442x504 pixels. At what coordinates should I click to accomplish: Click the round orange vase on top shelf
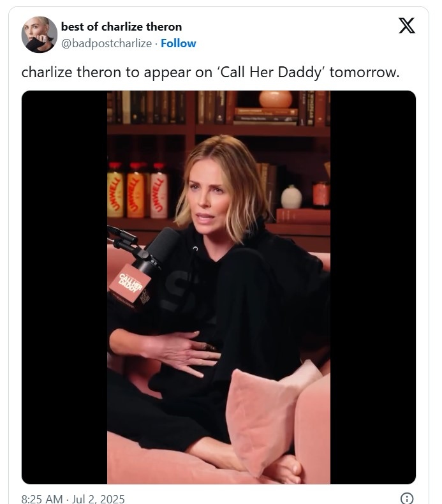click(x=276, y=99)
